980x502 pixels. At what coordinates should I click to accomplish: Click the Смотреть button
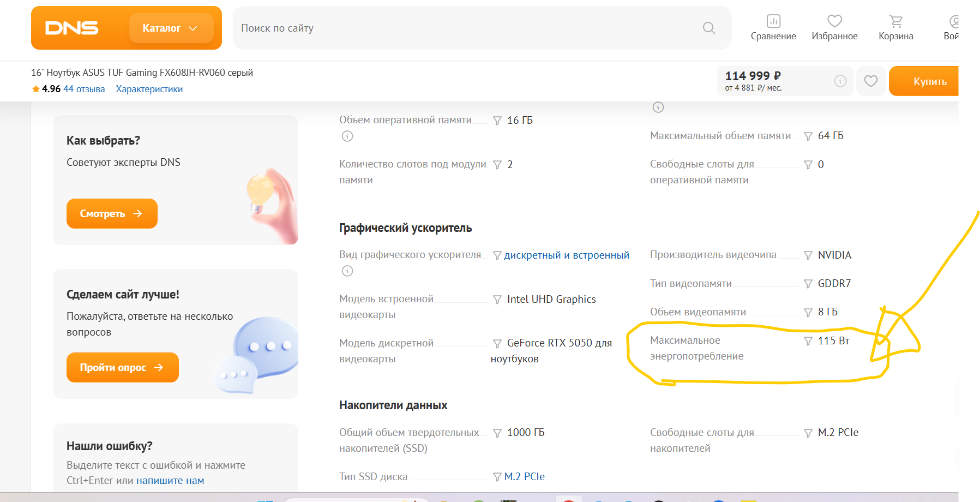(112, 213)
